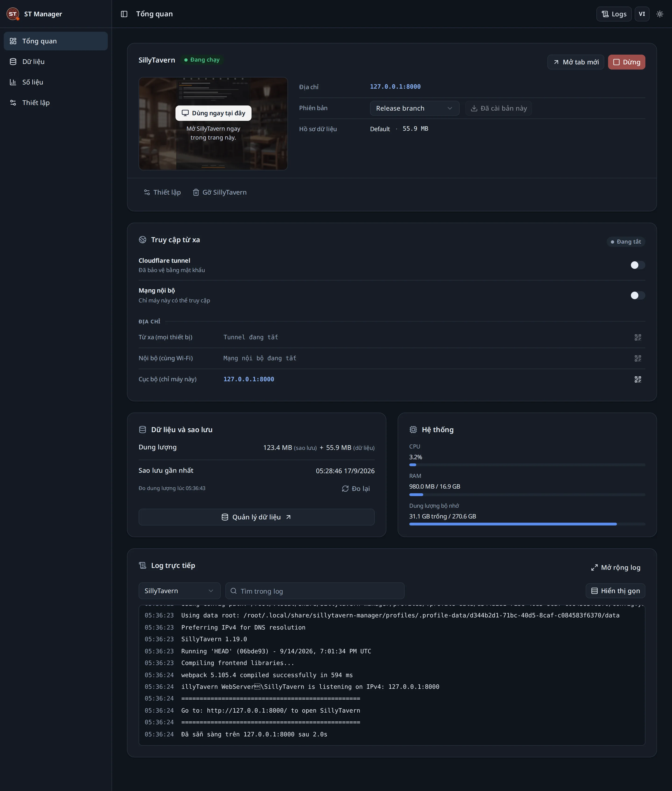The width and height of the screenshot is (672, 791).
Task: Open the SillyTavern log source dropdown
Action: (179, 591)
